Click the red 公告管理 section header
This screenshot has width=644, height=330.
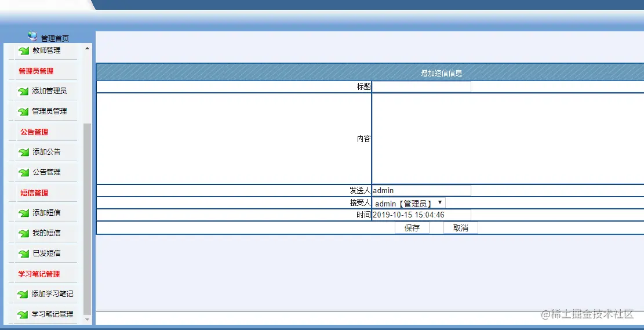(x=35, y=132)
